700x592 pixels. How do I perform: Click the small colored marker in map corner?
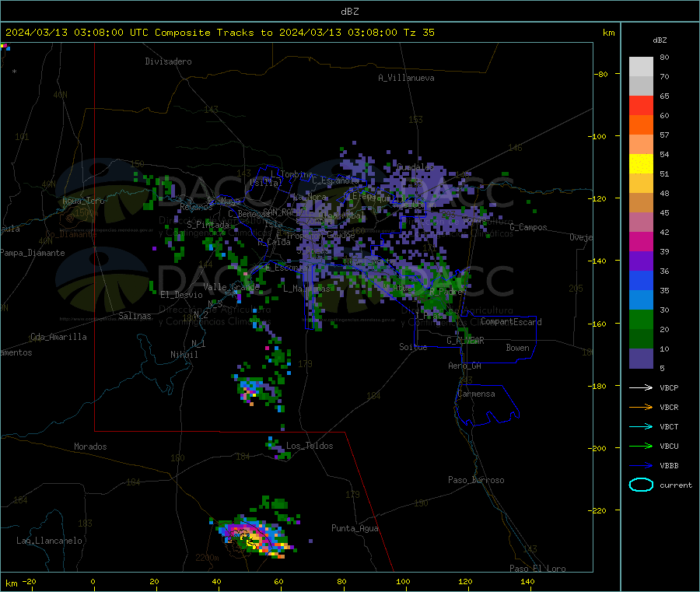pyautogui.click(x=5, y=47)
